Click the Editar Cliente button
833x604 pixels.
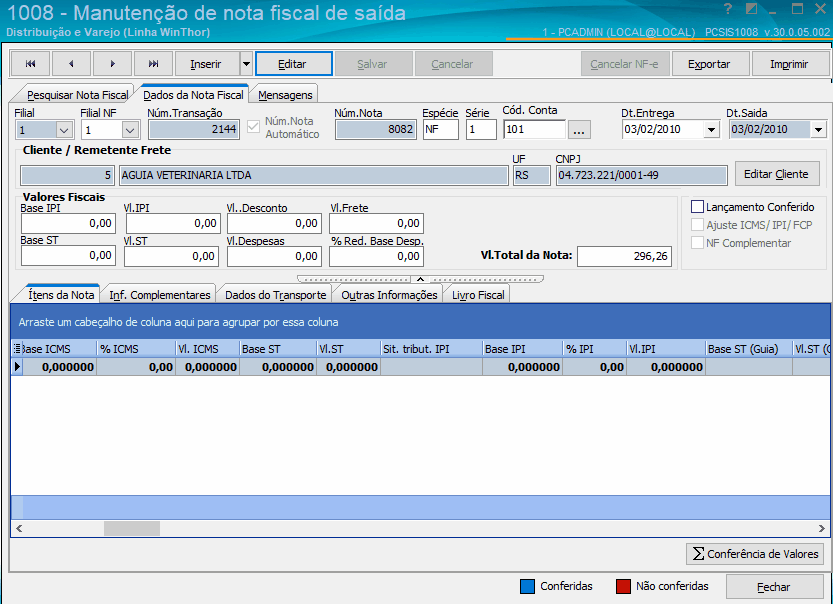click(x=776, y=174)
